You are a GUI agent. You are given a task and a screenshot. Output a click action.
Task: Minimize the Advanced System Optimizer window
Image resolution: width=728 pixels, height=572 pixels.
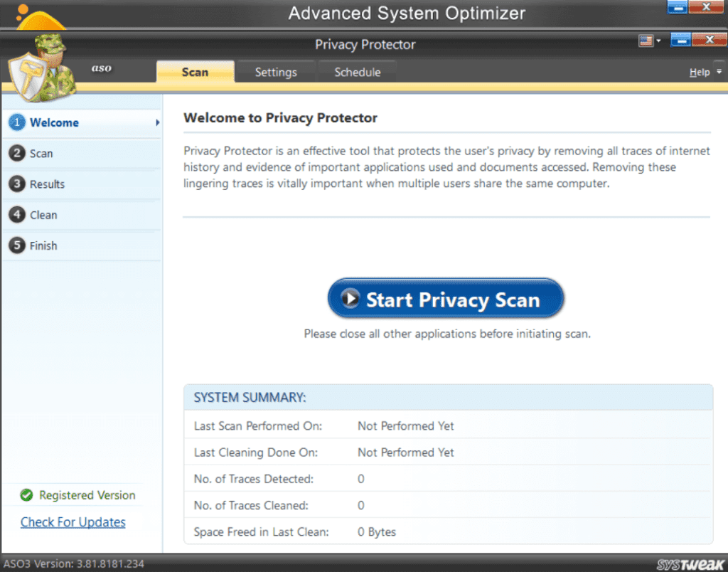pyautogui.click(x=678, y=7)
